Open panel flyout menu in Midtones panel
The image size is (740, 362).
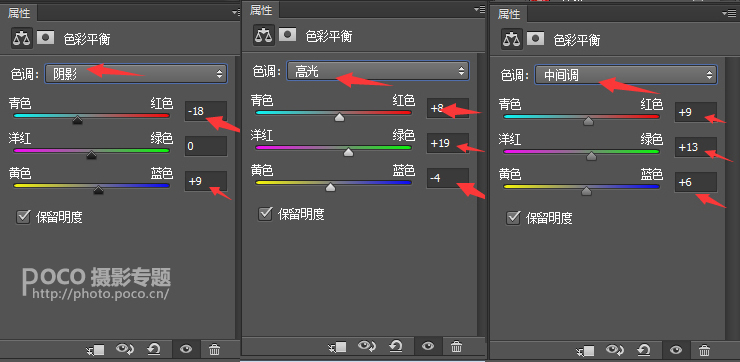pyautogui.click(x=728, y=13)
